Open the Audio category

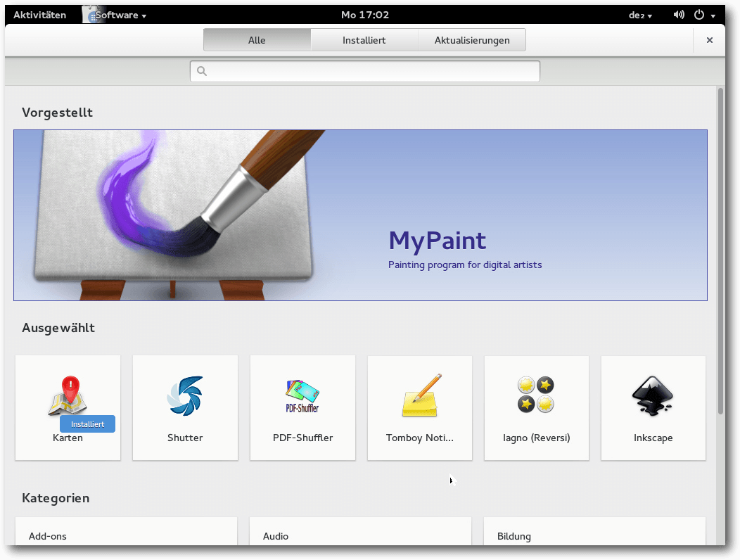(361, 532)
